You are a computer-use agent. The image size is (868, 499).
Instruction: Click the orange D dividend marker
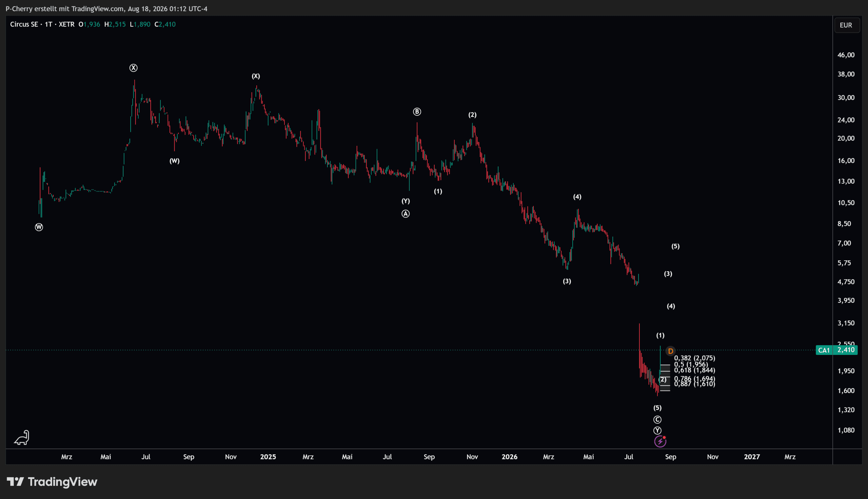(x=670, y=351)
